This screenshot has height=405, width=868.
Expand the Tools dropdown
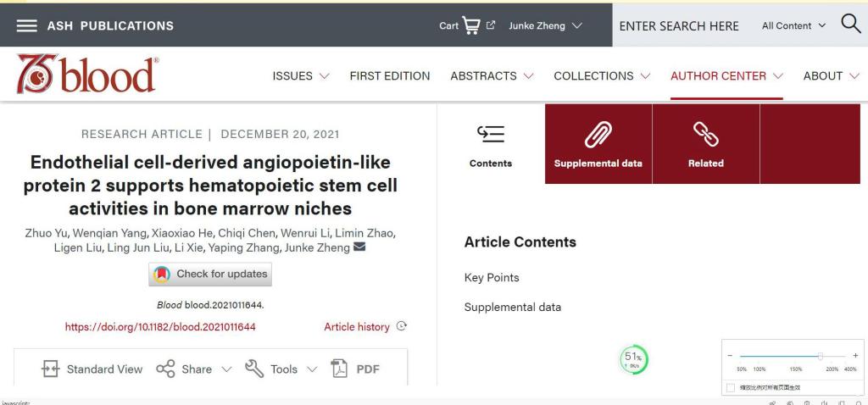point(281,369)
